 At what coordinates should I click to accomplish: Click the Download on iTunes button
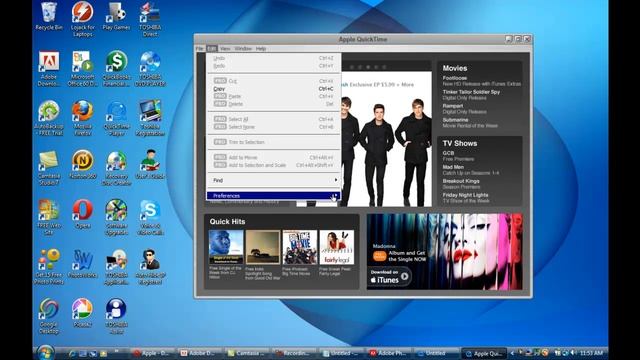(389, 276)
